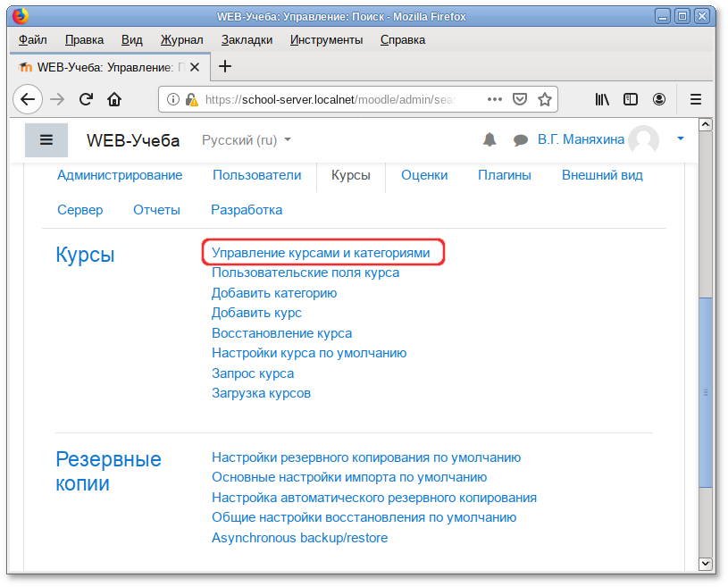
Task: Click the lock warning icon in address bar
Action: click(x=191, y=99)
